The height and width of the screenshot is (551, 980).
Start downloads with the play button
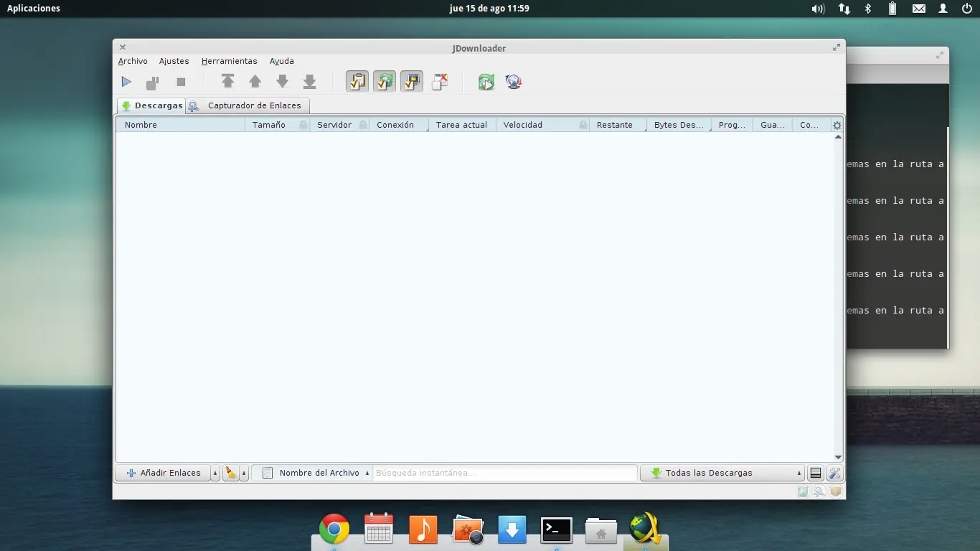(x=126, y=83)
